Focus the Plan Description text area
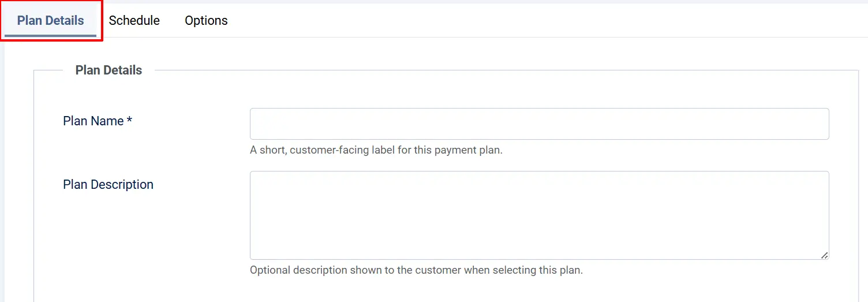 (539, 215)
